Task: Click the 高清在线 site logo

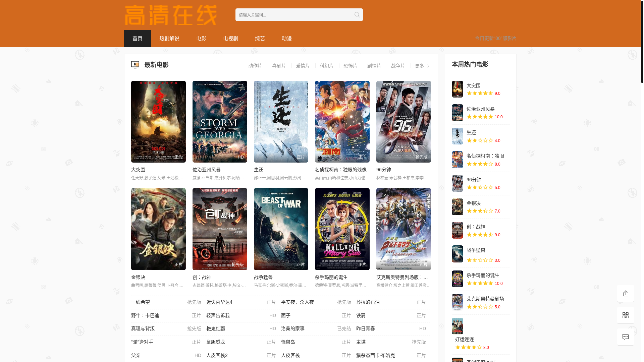Action: click(x=171, y=15)
